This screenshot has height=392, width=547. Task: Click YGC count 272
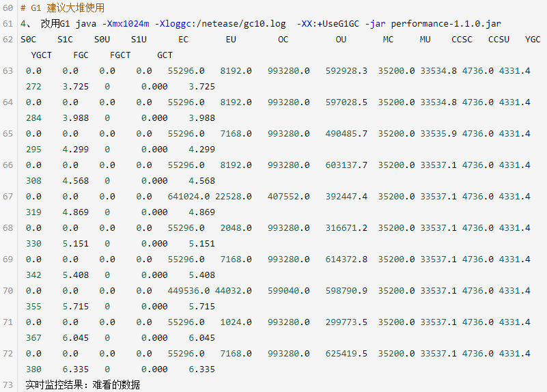tap(33, 86)
